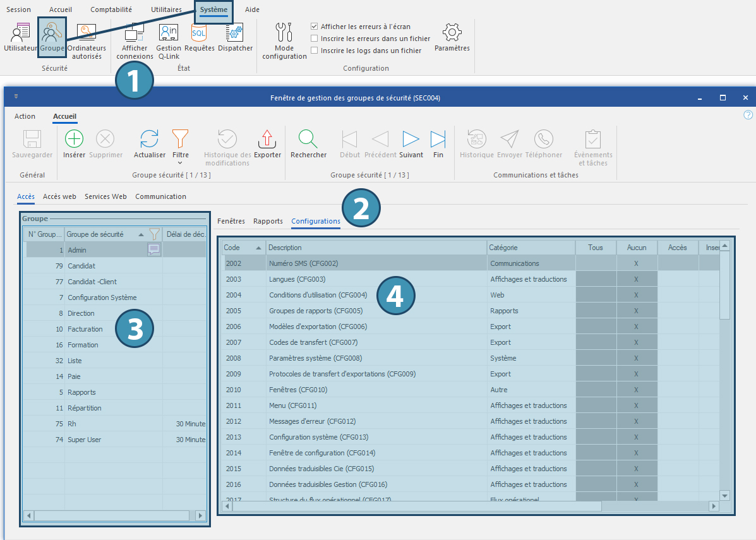Click the Actualiser refresh icon

[x=149, y=139]
